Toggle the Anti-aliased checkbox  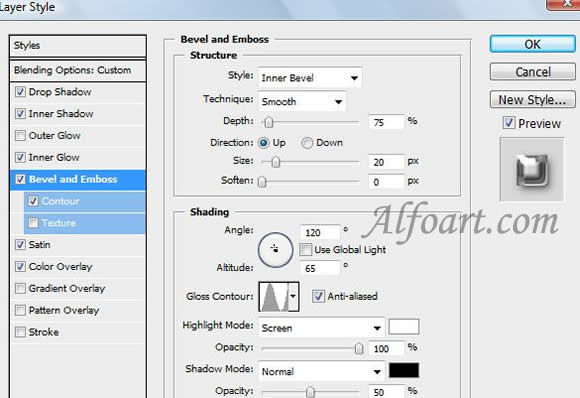[318, 296]
